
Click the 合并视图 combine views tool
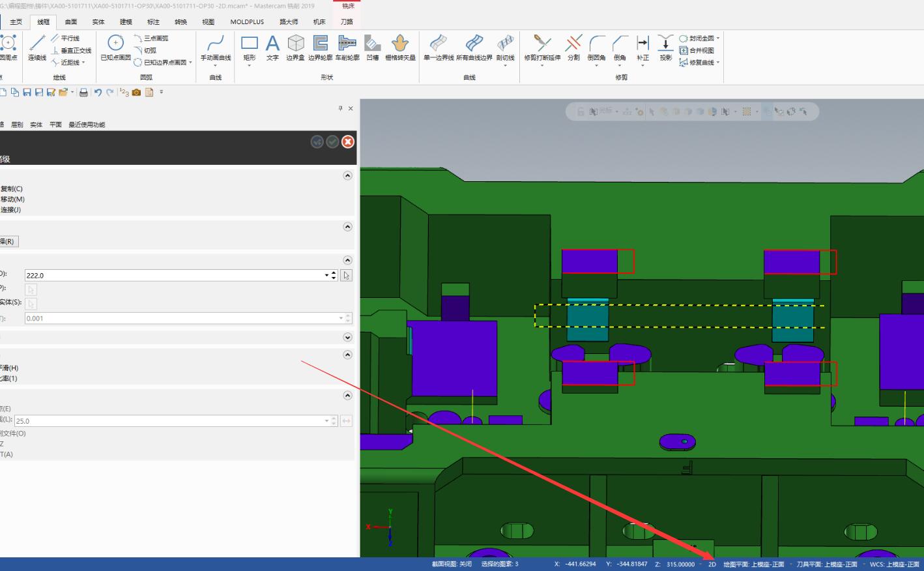coord(697,50)
